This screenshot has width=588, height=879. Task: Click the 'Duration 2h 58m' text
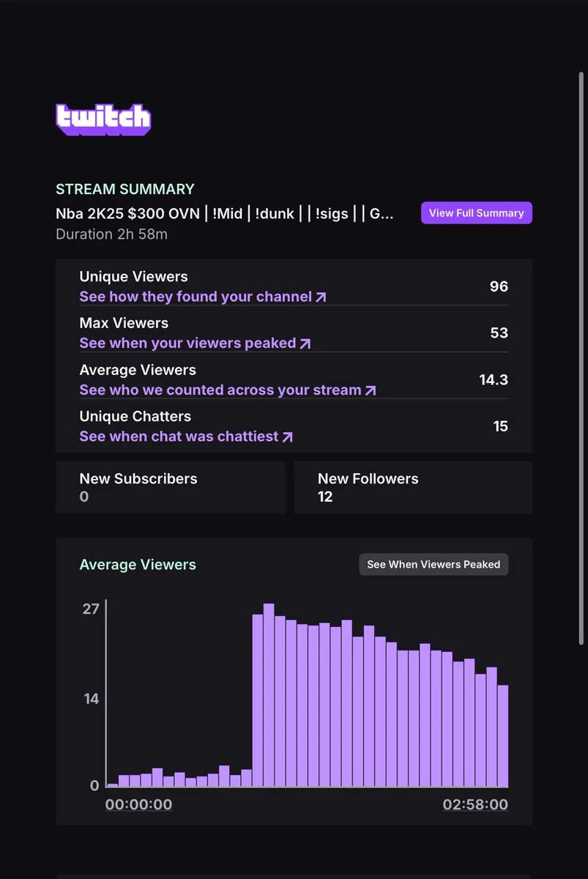(x=111, y=234)
